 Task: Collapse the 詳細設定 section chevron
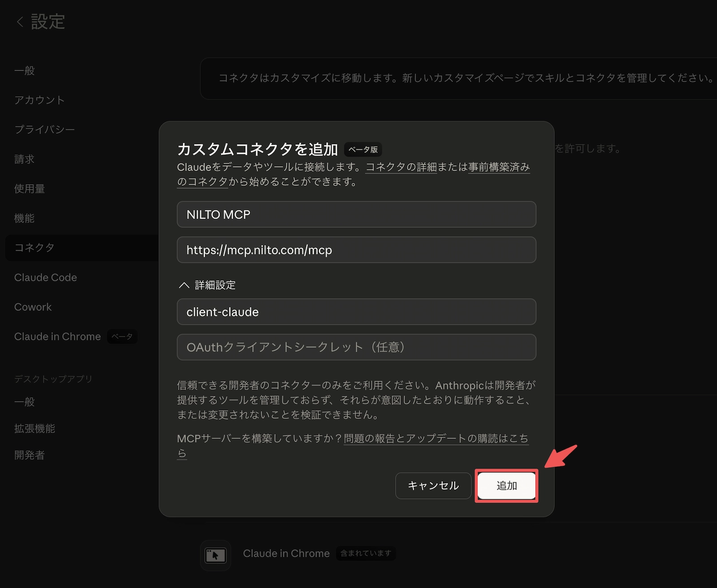(x=184, y=285)
